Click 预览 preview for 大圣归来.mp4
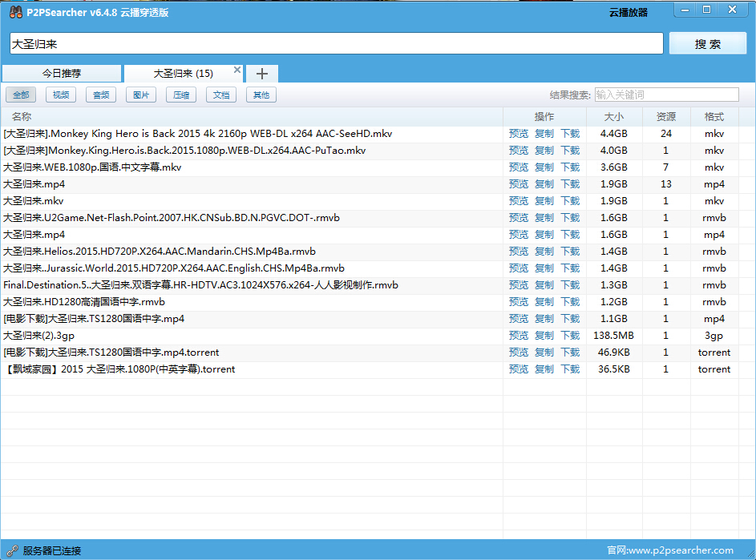Viewport: 756px width, 560px height. 519,183
